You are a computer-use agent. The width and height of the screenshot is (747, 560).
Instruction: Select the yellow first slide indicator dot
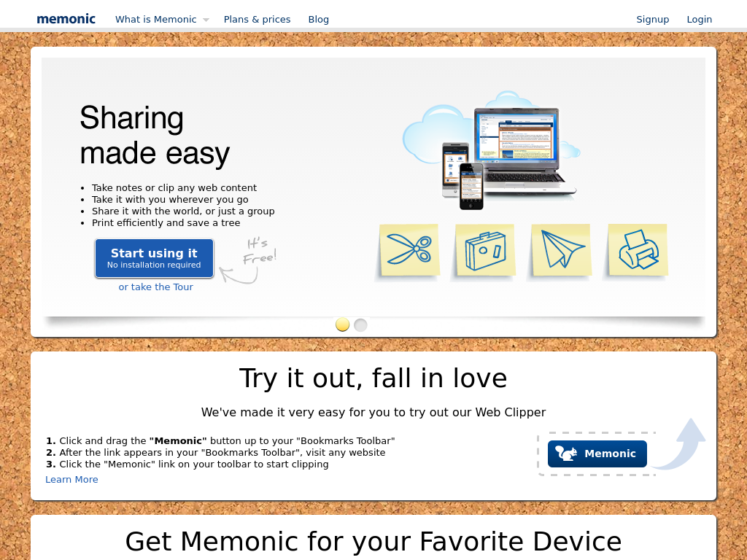pos(343,324)
